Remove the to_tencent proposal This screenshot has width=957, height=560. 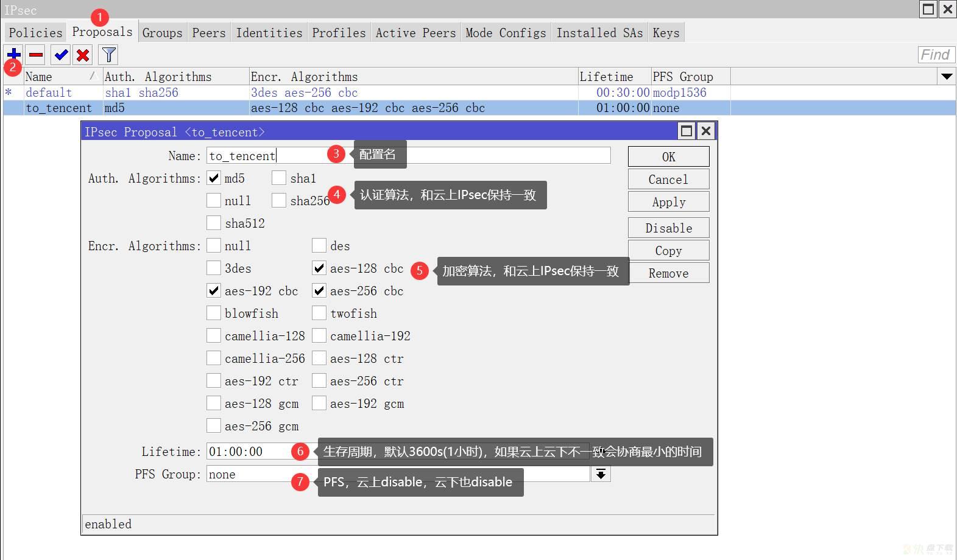pos(668,273)
